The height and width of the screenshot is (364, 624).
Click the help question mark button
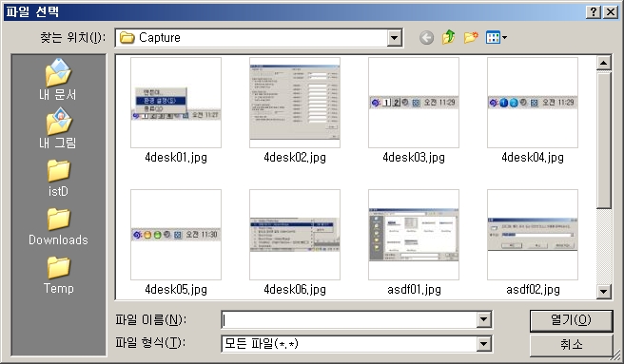tap(593, 11)
